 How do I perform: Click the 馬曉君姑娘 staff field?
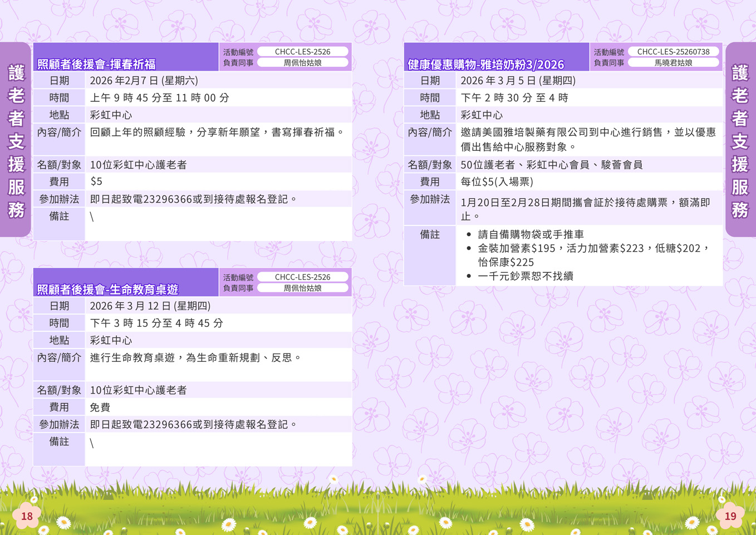point(673,63)
